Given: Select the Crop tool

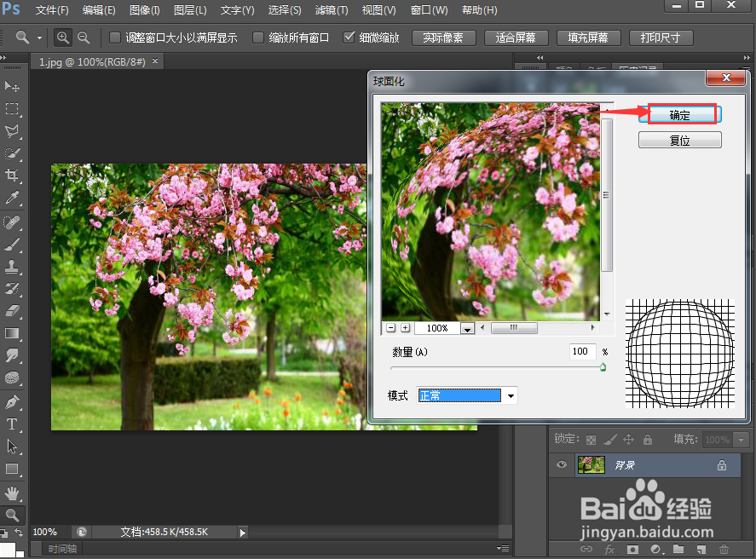Looking at the screenshot, I should tap(12, 175).
